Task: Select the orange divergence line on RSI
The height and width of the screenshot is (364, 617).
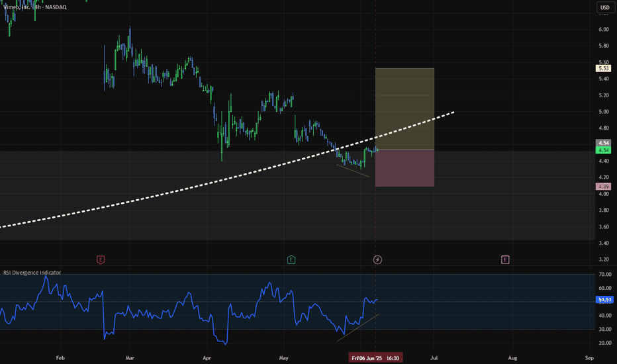Action: pos(357,328)
